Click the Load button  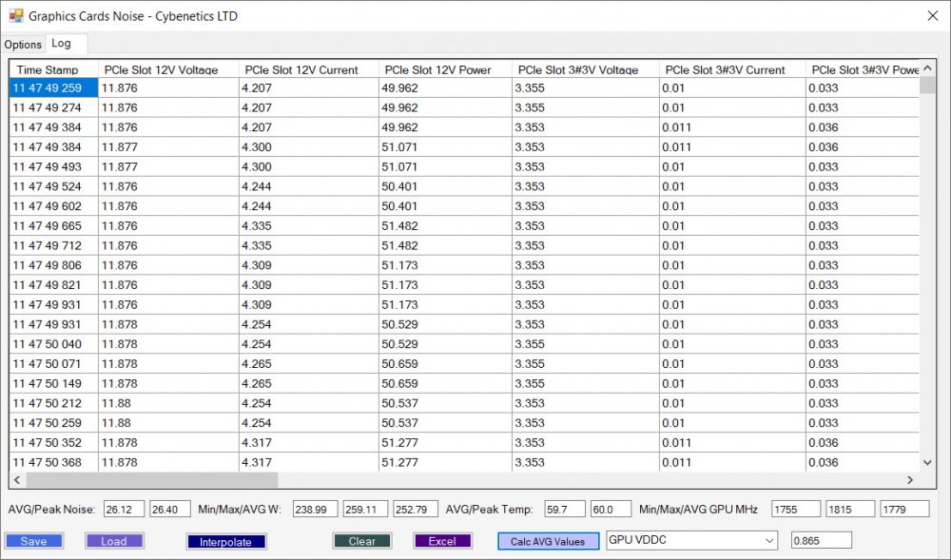(113, 541)
